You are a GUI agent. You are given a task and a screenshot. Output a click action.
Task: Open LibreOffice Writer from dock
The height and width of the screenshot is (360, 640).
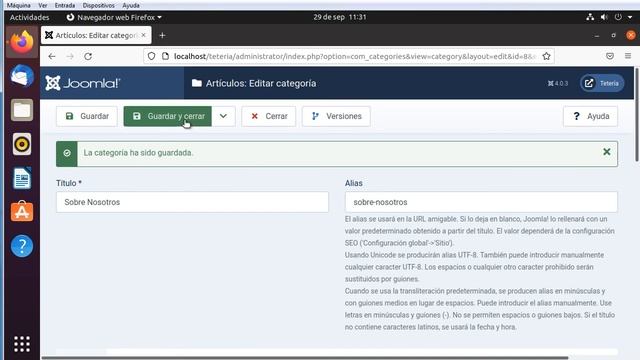pyautogui.click(x=22, y=178)
